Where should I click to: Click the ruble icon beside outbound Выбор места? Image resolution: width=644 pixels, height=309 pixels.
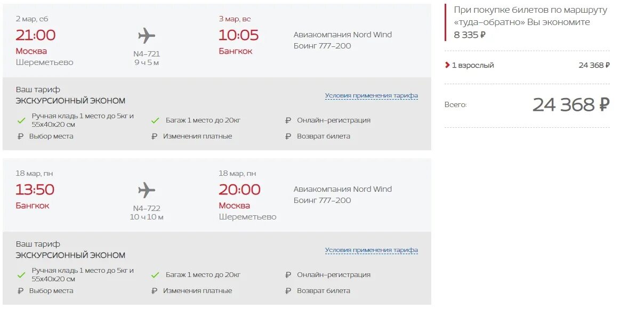point(21,136)
